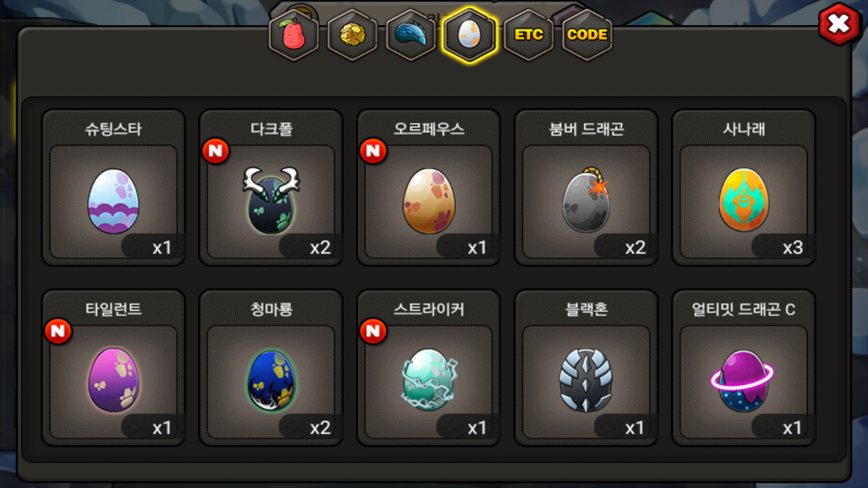Image resolution: width=868 pixels, height=488 pixels.
Task: Pick the 다크폴 horned egg
Action: coord(271,188)
